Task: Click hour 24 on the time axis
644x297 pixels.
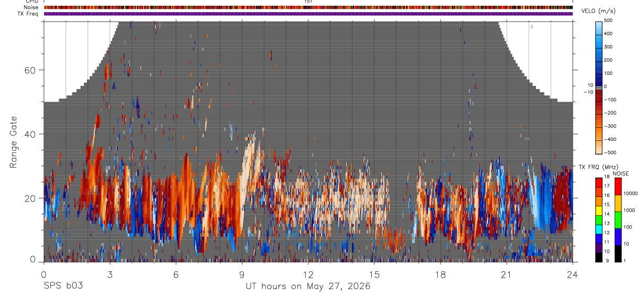Action: click(572, 274)
